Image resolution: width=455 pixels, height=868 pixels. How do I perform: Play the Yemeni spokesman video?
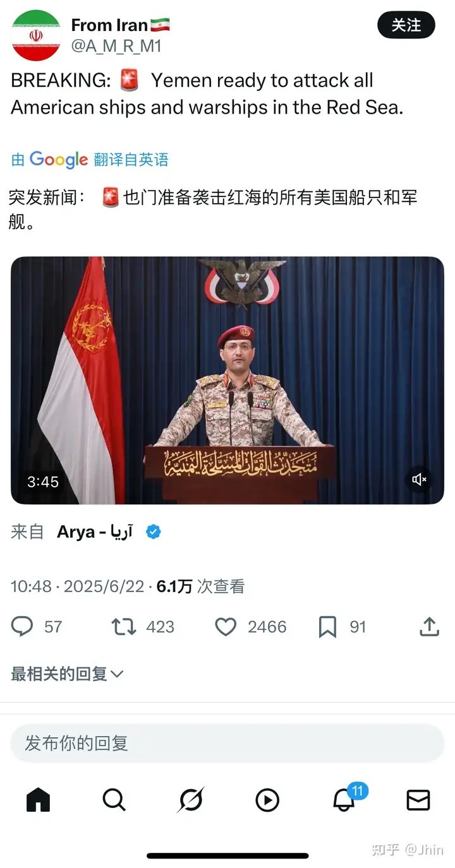tap(227, 380)
